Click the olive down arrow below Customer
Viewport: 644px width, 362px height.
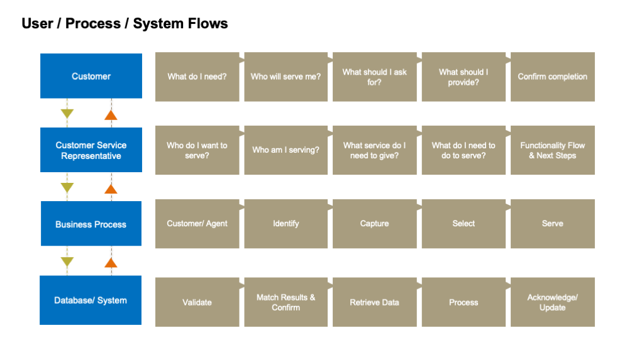pos(67,114)
